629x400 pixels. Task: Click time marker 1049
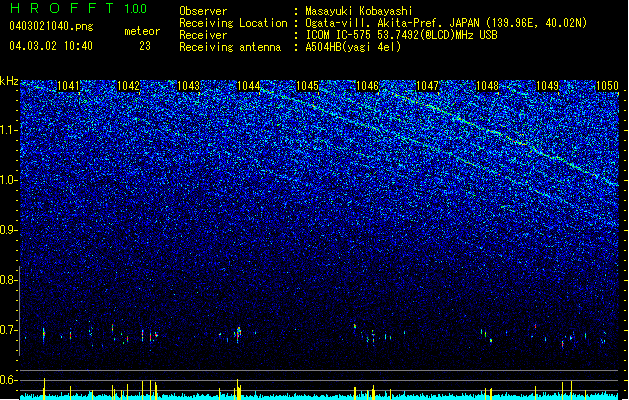[x=547, y=86]
